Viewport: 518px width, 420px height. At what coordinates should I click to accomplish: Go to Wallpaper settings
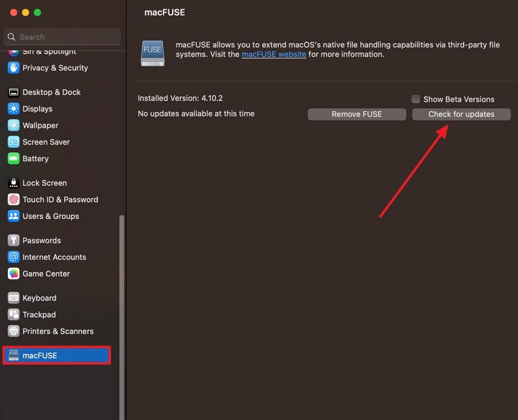40,125
